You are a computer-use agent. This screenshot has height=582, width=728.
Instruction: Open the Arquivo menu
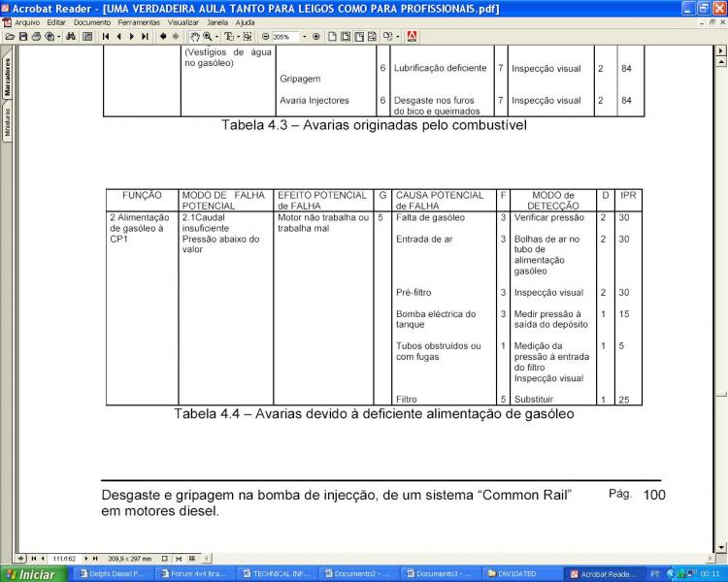(x=27, y=22)
